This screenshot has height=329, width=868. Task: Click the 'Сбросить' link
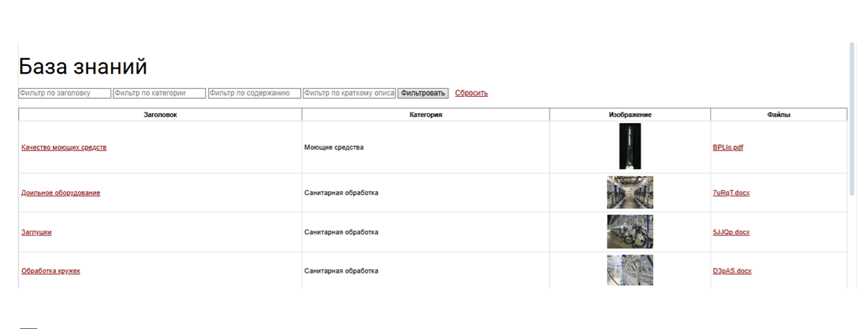tap(471, 93)
